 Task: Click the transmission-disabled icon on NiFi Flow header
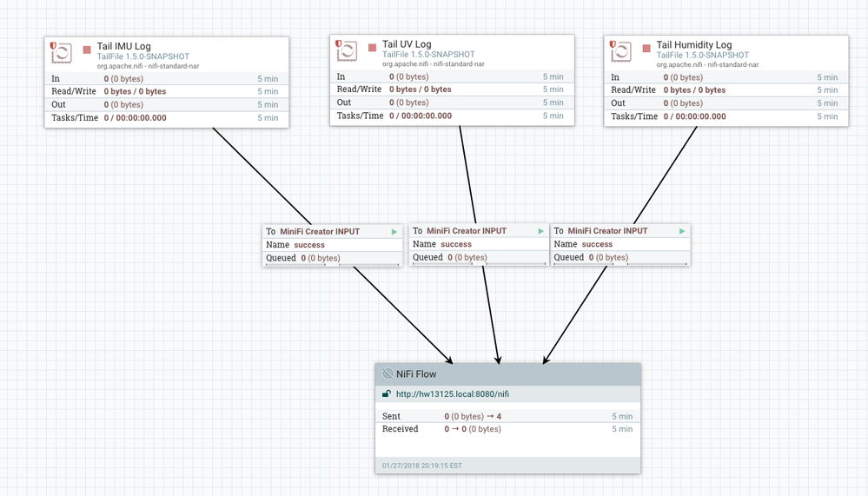click(x=388, y=374)
